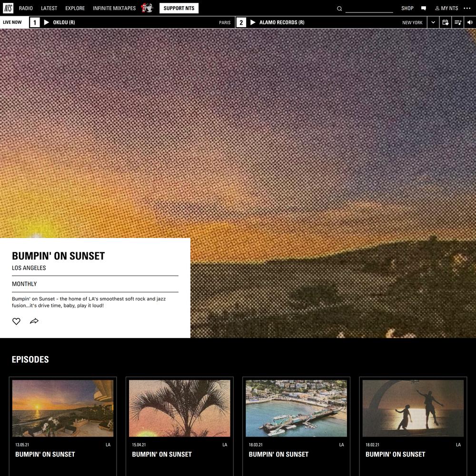
Task: Click the New York location label
Action: coord(412,22)
